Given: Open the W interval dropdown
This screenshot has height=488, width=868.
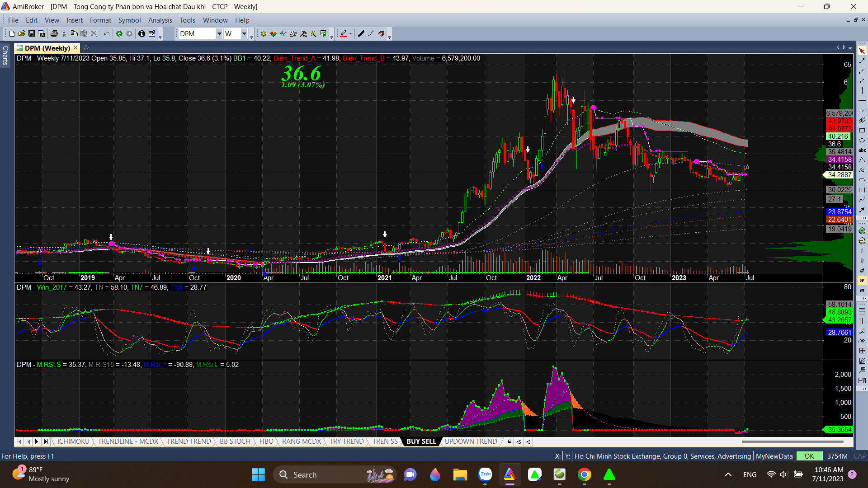Looking at the screenshot, I should point(244,33).
